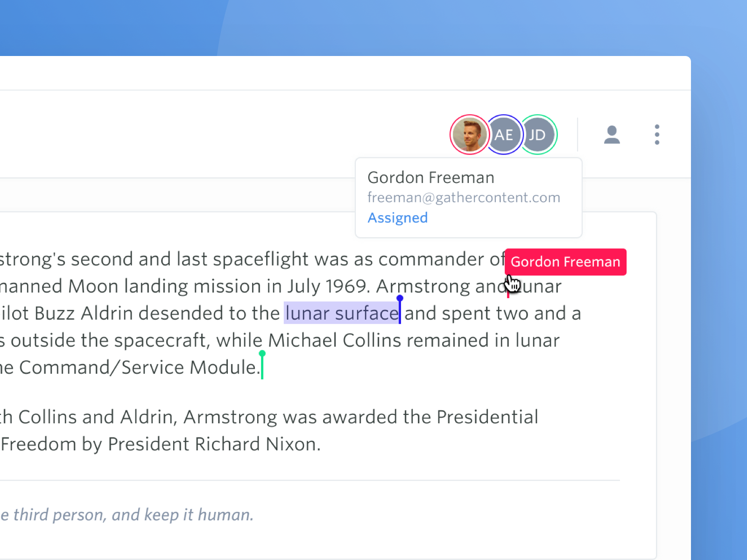Click the person silhouette icon

[612, 135]
